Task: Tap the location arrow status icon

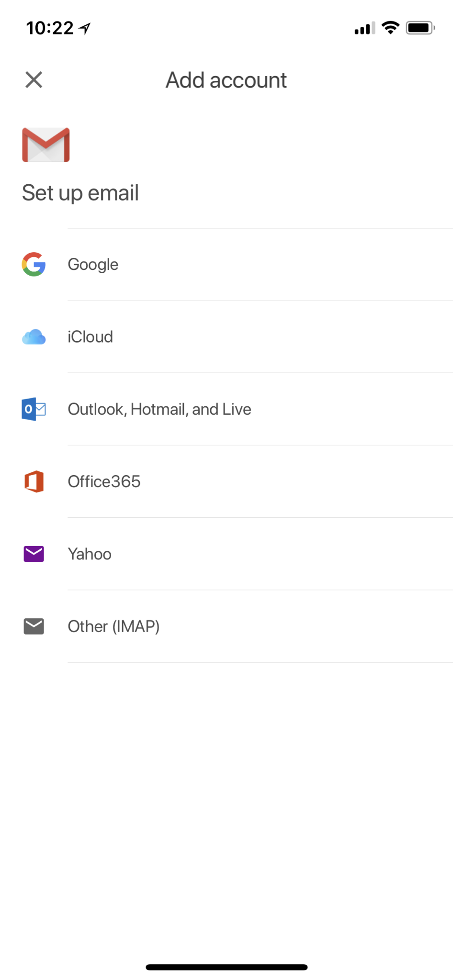Action: (x=85, y=29)
